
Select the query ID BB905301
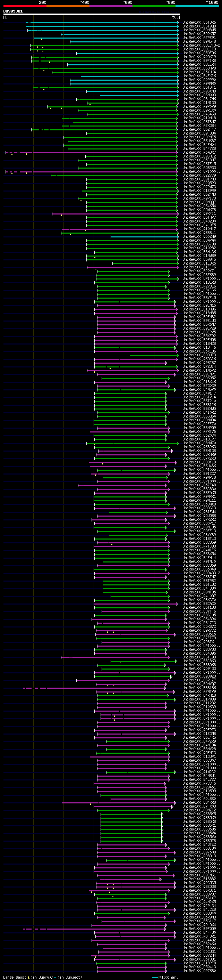point(13,11)
